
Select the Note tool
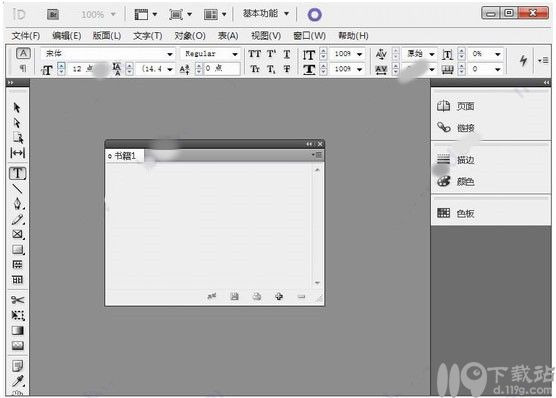click(x=17, y=365)
